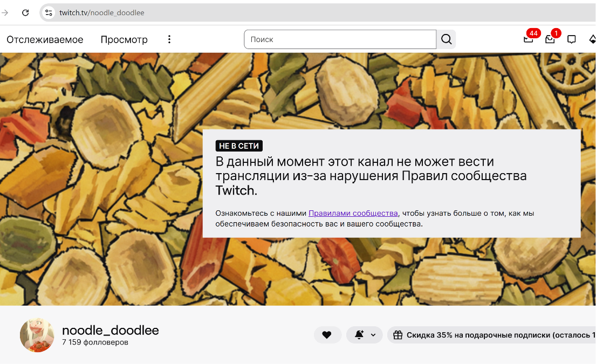This screenshot has width=596, height=364.
Task: Click the Bits icon at top right
Action: [x=592, y=39]
